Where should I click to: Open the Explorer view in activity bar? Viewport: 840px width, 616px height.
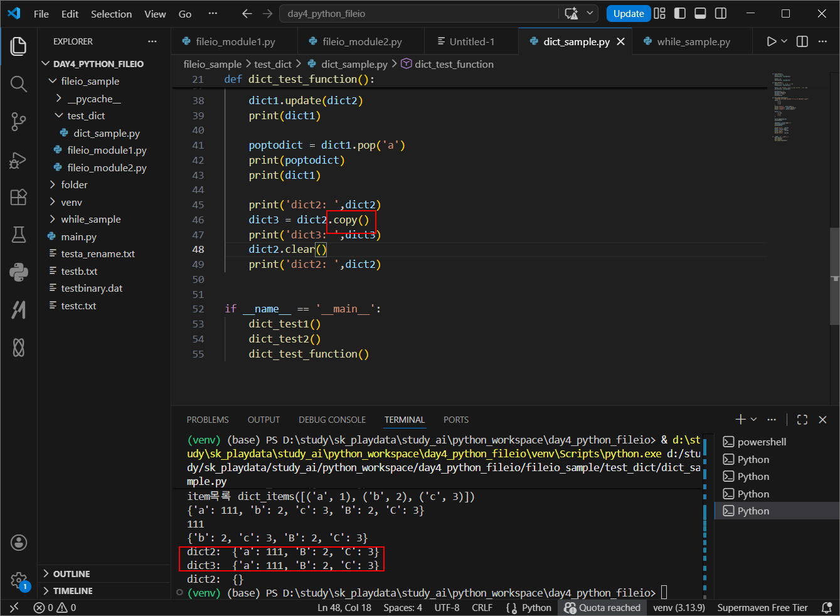click(19, 46)
